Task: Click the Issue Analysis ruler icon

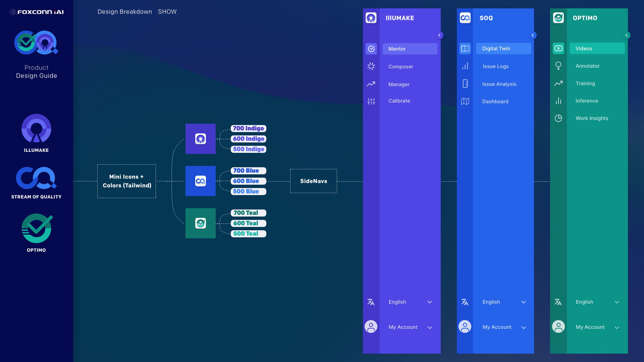Action: [465, 84]
